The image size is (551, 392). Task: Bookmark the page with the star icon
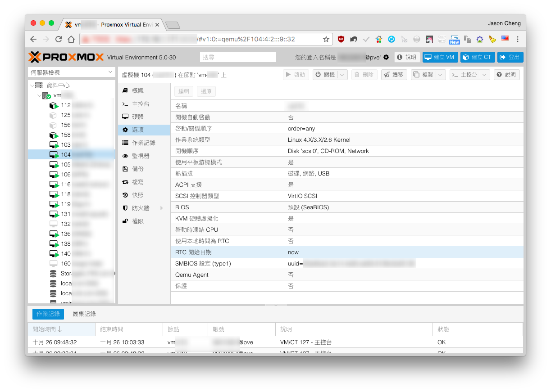326,39
